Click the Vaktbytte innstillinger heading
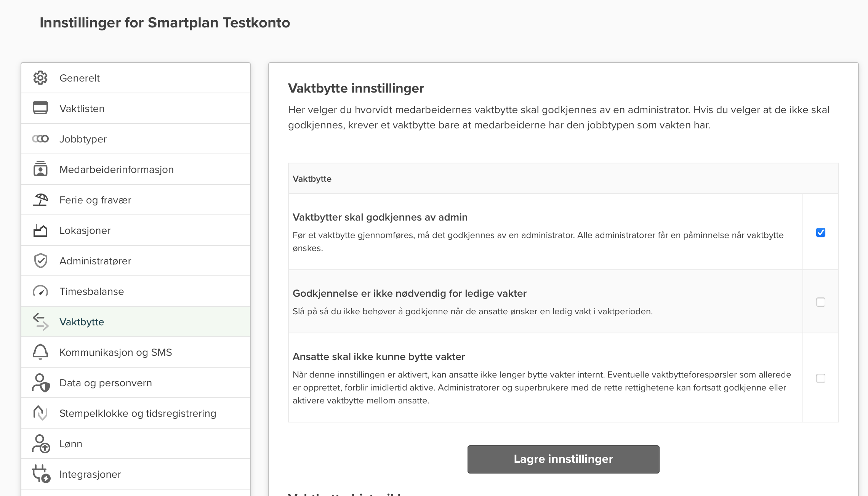Image resolution: width=868 pixels, height=496 pixels. coord(356,88)
